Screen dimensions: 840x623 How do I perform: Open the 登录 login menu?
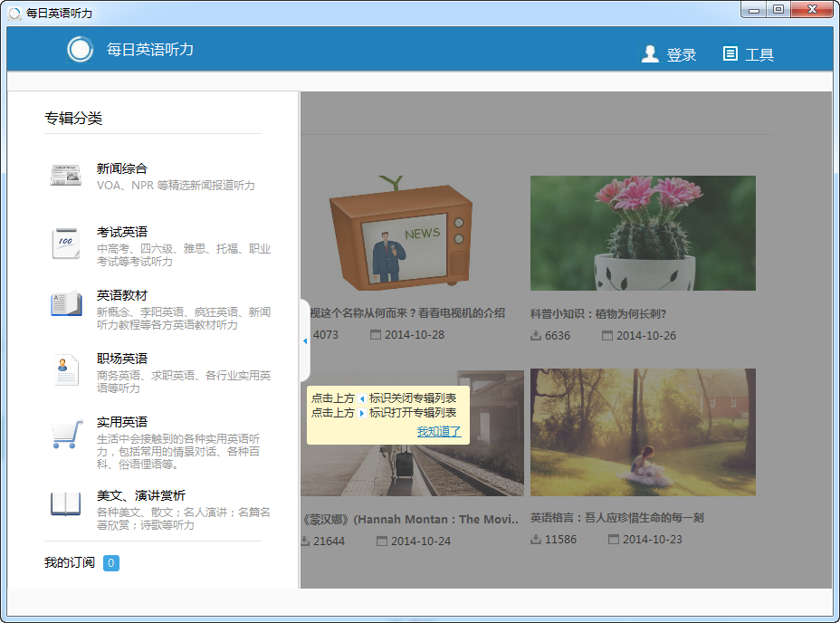click(681, 54)
